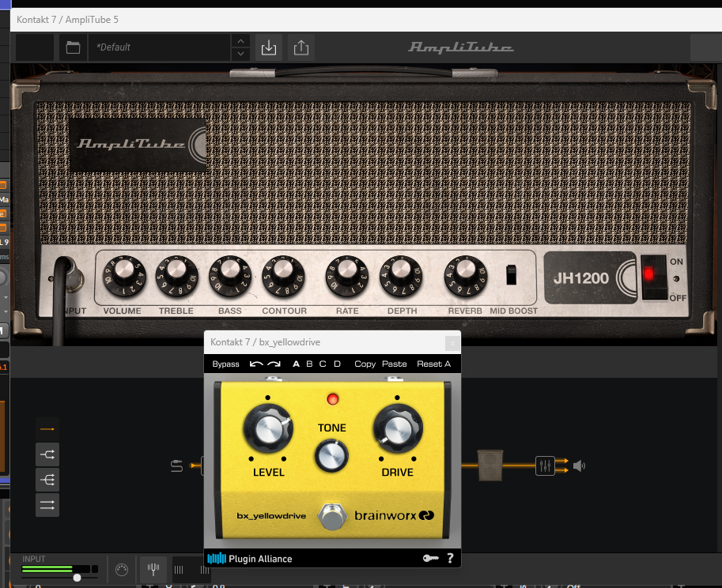Click the TONE knob on the yellow pedal
Screen dimensions: 722x588
(x=331, y=456)
